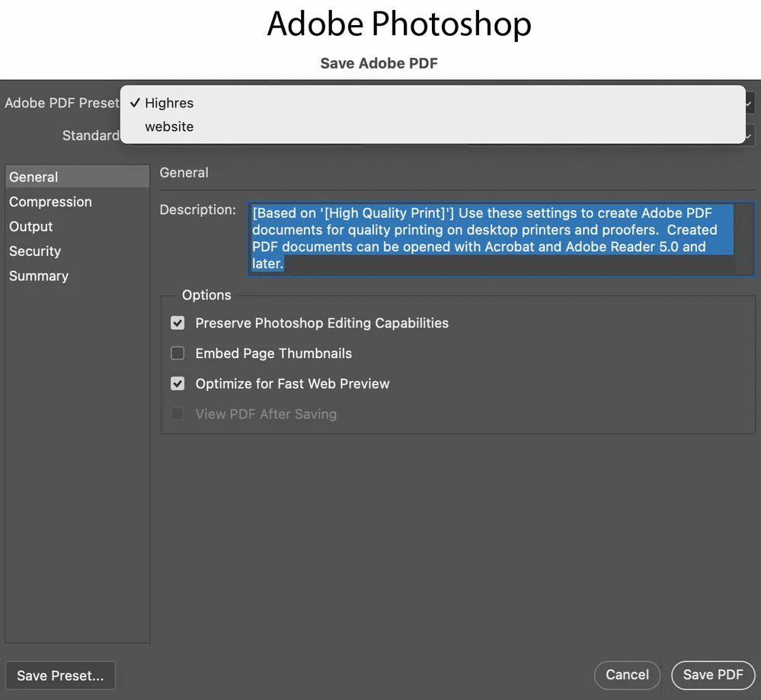This screenshot has width=761, height=700.
Task: Click the Adobe PDF Preset label
Action: (62, 103)
